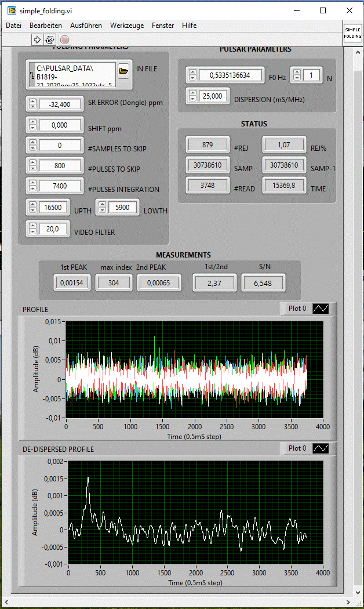Click the N harmonic stepper arrows

(297, 75)
